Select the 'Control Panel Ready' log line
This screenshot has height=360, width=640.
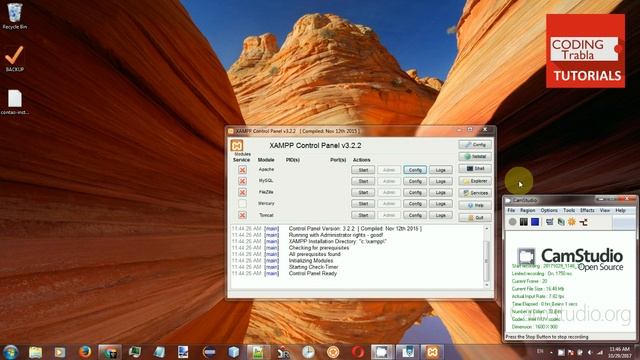313,273
